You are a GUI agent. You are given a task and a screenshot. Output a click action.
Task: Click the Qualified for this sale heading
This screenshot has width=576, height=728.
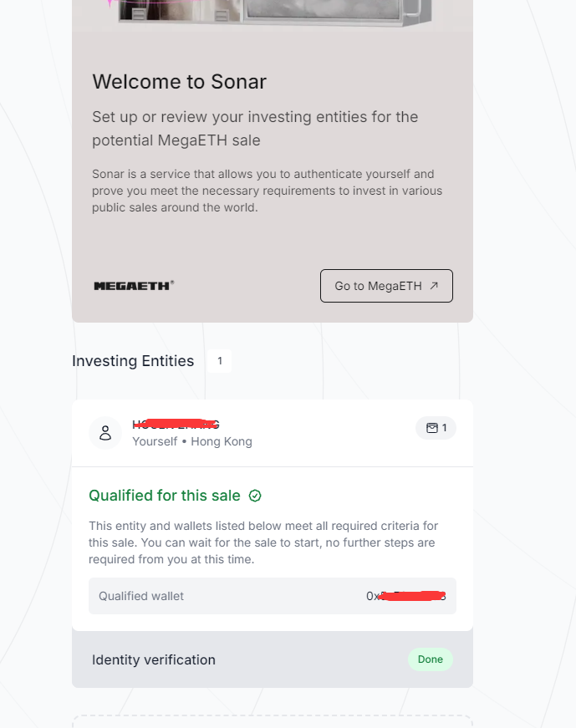165,496
